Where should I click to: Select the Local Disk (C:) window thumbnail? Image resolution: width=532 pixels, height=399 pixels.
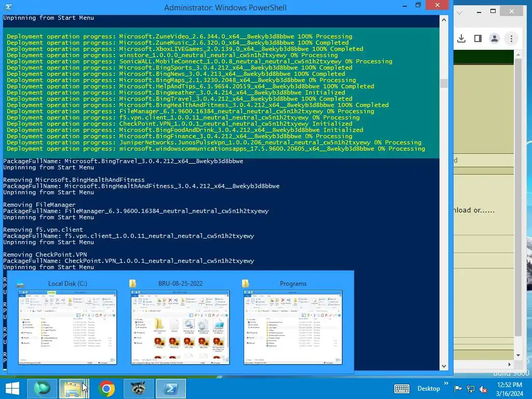[67, 327]
